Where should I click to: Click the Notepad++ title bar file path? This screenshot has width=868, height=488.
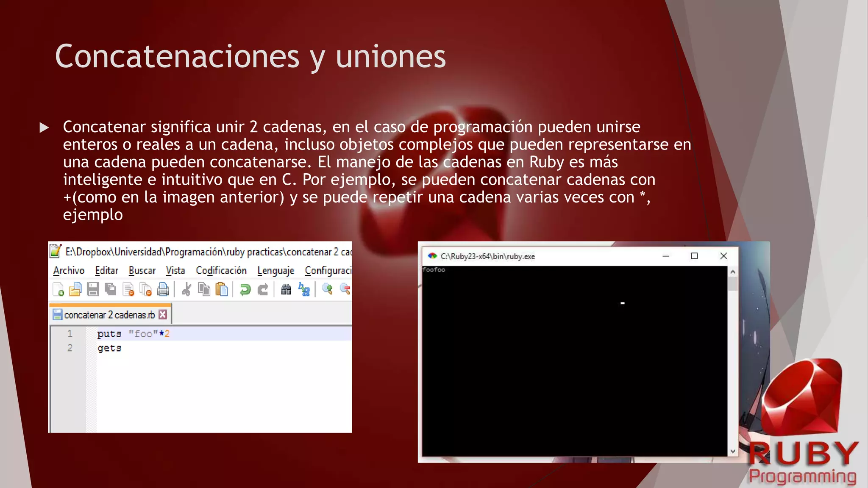pyautogui.click(x=209, y=252)
